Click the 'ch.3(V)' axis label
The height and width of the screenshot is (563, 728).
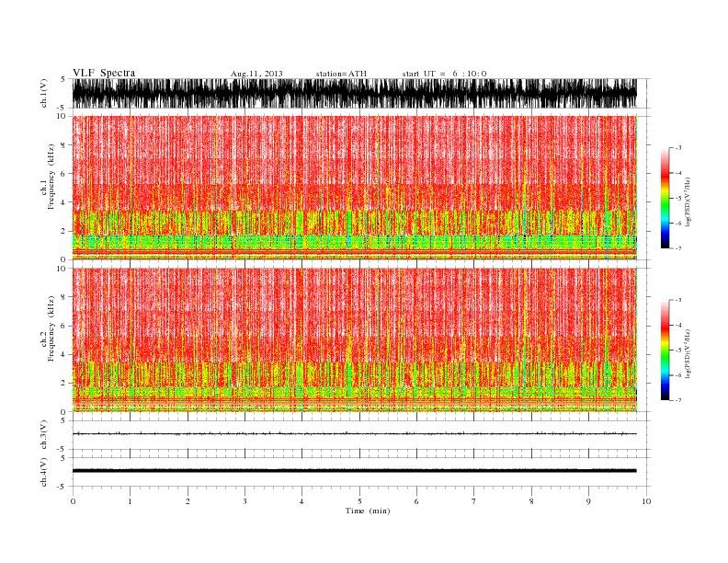[x=44, y=435]
